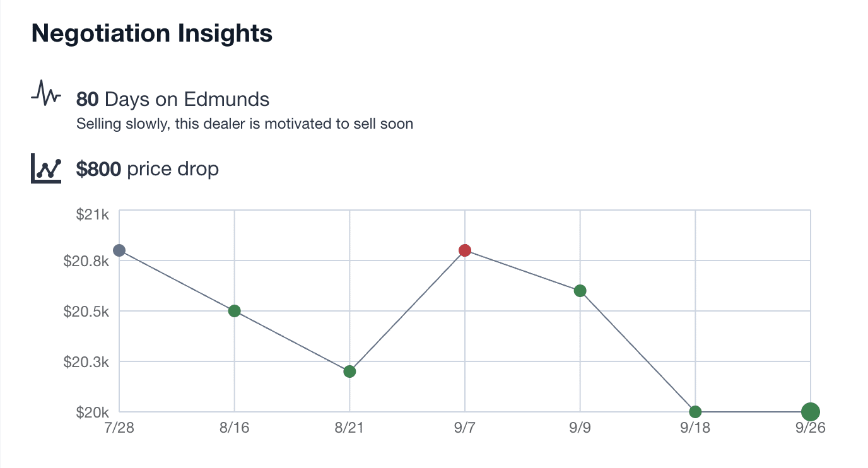
Task: Click the 9/7 date on the x-axis
Action: click(465, 428)
